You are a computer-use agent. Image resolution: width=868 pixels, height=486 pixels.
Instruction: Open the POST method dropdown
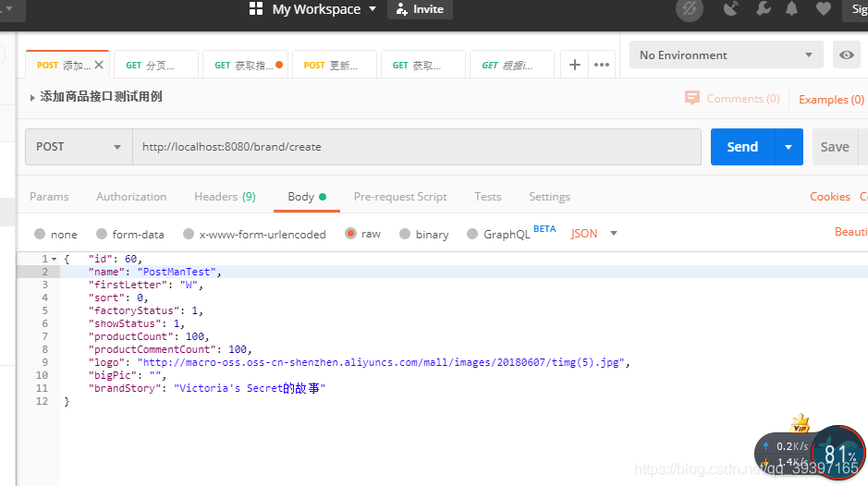point(79,147)
